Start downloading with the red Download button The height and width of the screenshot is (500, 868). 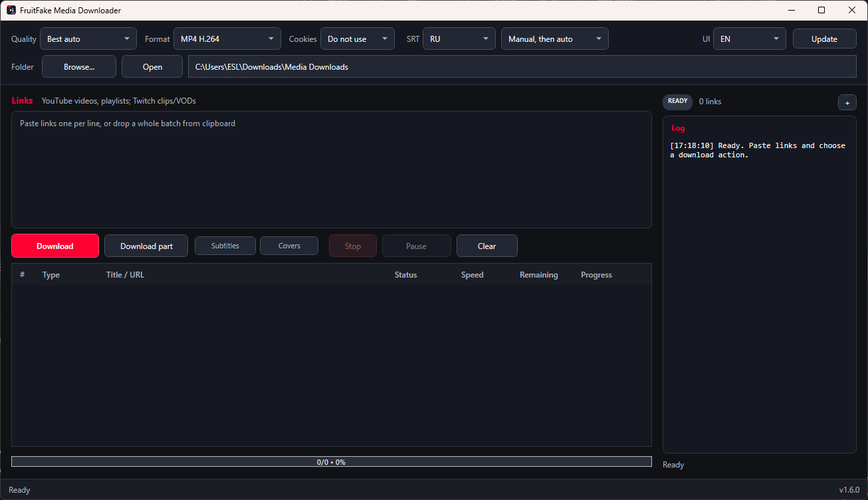coord(55,246)
